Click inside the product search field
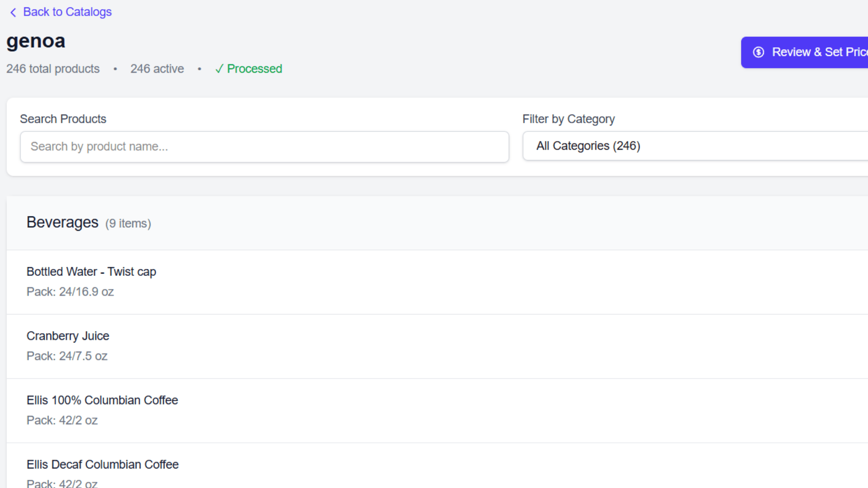Screen dimensions: 868x488 point(264,147)
